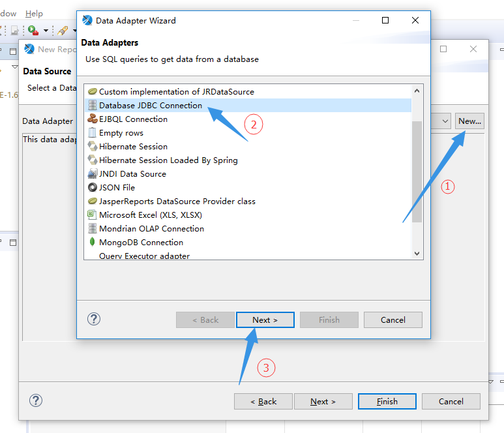Viewport: 504px width, 433px height.
Task: Click the Excel spreadsheet icon
Action: [x=92, y=215]
